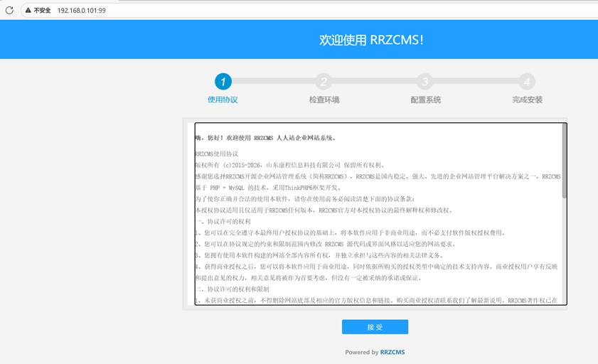Select step 3 circle in the wizard

[425, 81]
